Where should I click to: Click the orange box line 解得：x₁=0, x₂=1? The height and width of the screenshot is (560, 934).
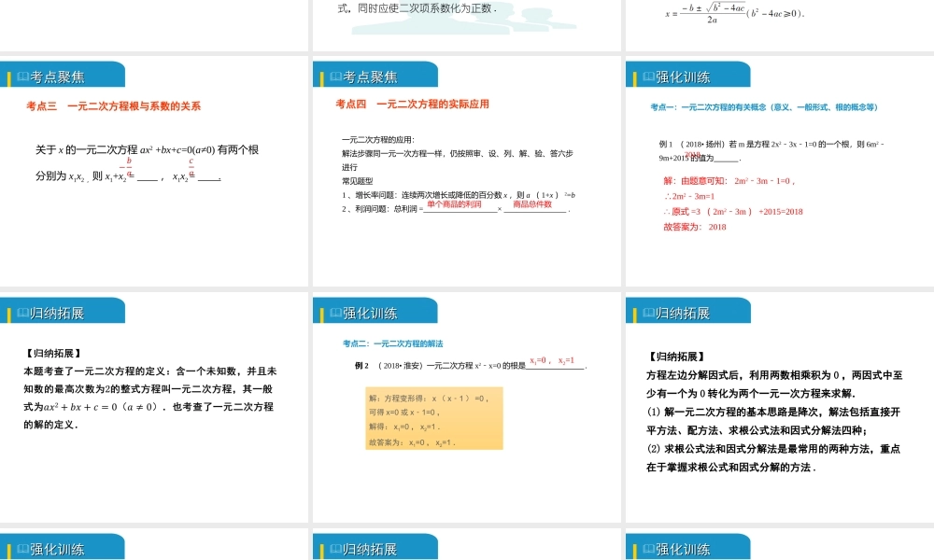tap(403, 427)
